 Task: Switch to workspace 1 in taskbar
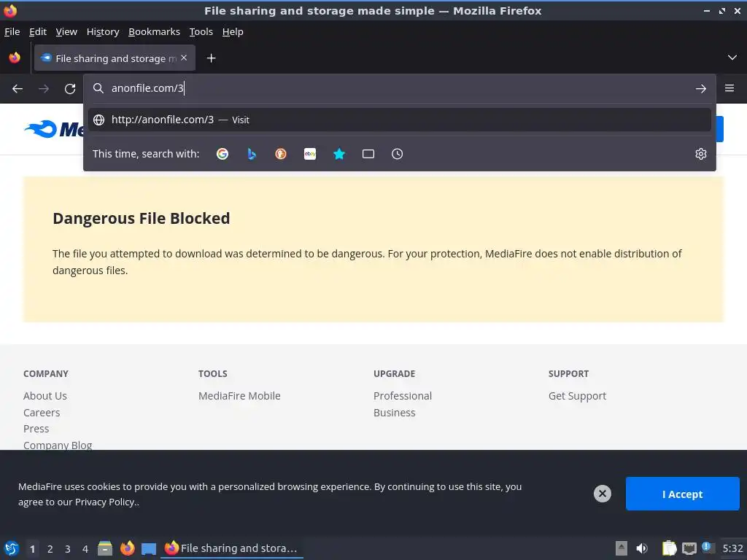pyautogui.click(x=32, y=549)
